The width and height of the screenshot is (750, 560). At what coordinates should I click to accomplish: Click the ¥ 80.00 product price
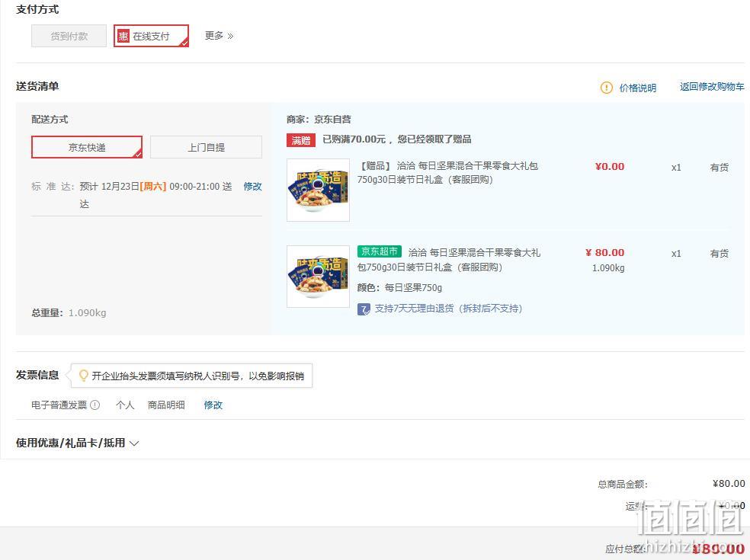click(x=604, y=252)
